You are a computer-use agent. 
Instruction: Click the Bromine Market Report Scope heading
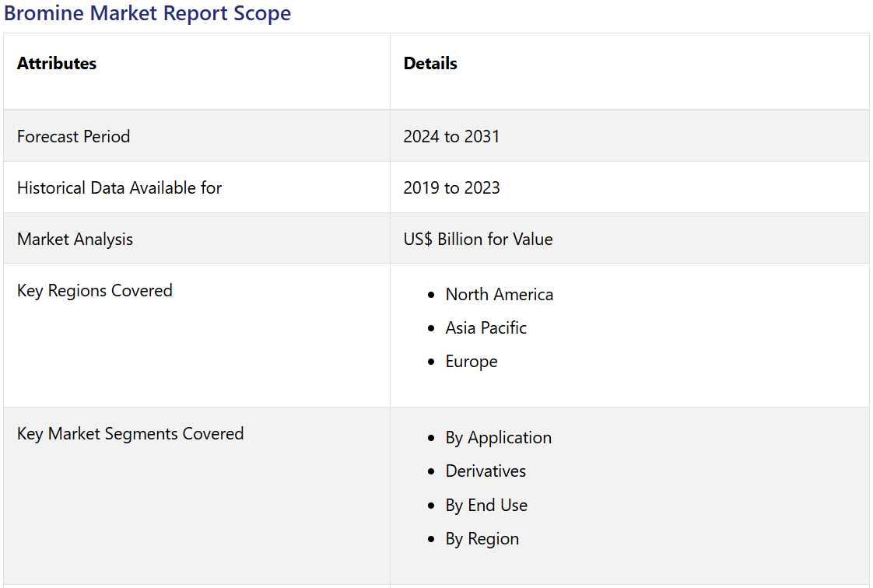(148, 14)
